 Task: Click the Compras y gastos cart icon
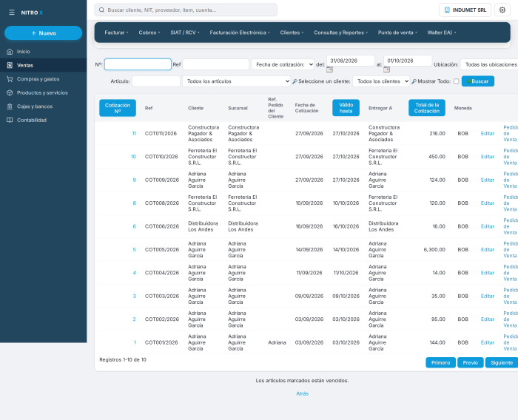10,79
